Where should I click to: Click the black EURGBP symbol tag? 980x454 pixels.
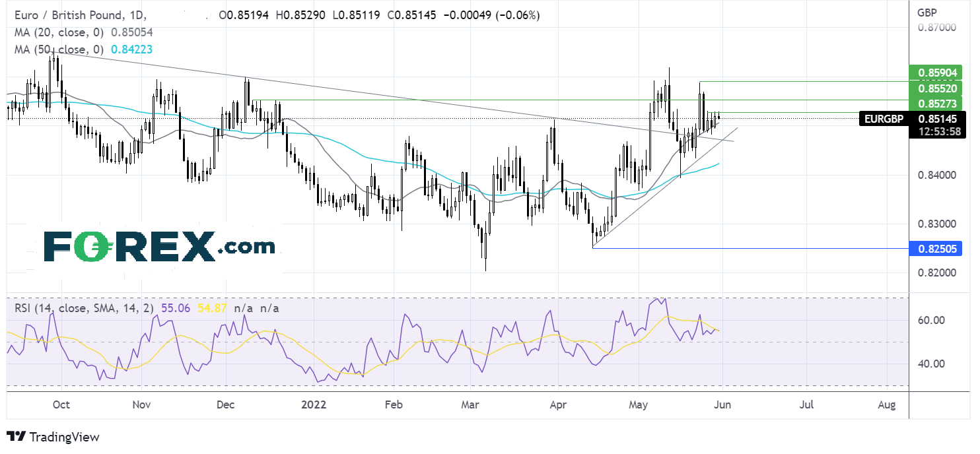(x=885, y=119)
